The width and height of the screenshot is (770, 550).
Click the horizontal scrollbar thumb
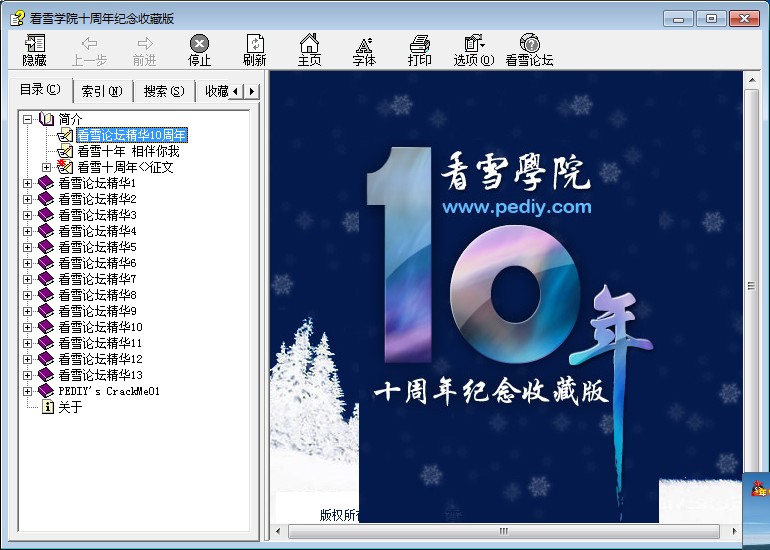pos(504,531)
